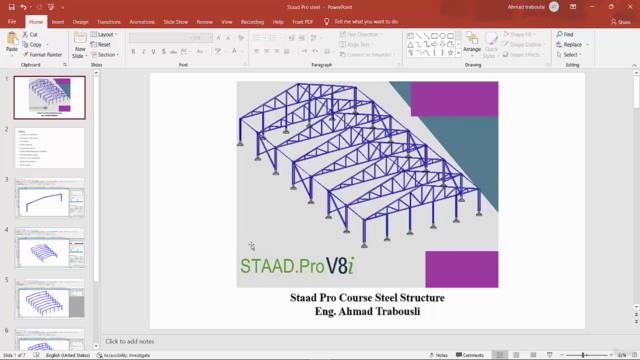Open the File menu
This screenshot has height=360, width=640.
click(12, 22)
